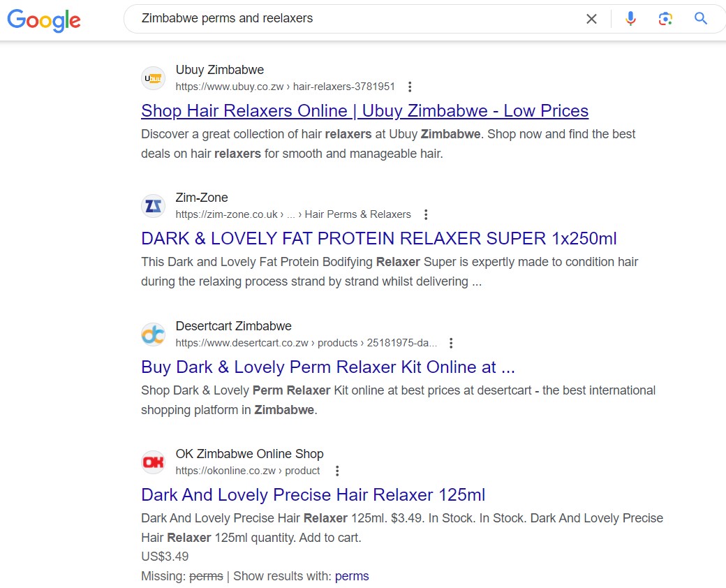Open Buy Dark & Lovely Perm Relaxer Kit link
The width and height of the screenshot is (726, 588).
tap(328, 367)
